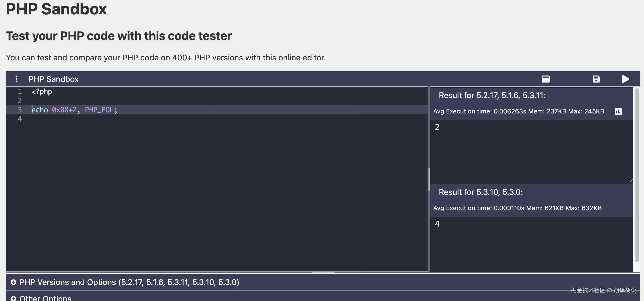Viewport: 644px width, 301px height.
Task: Click the save code icon
Action: click(x=596, y=79)
